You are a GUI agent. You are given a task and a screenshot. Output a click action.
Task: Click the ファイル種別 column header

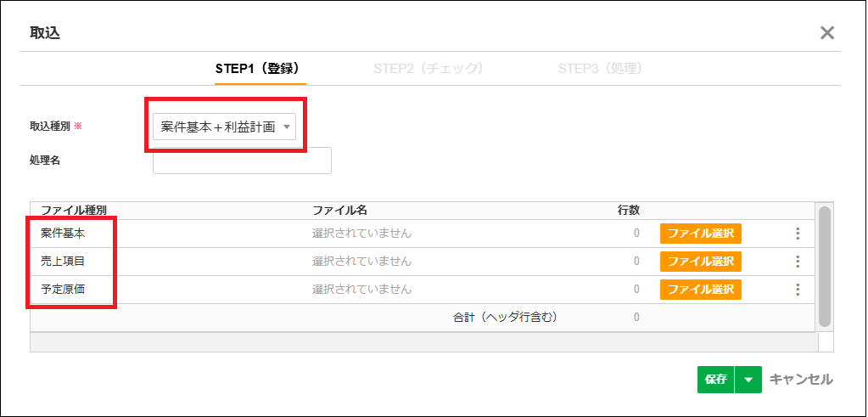coord(74,209)
